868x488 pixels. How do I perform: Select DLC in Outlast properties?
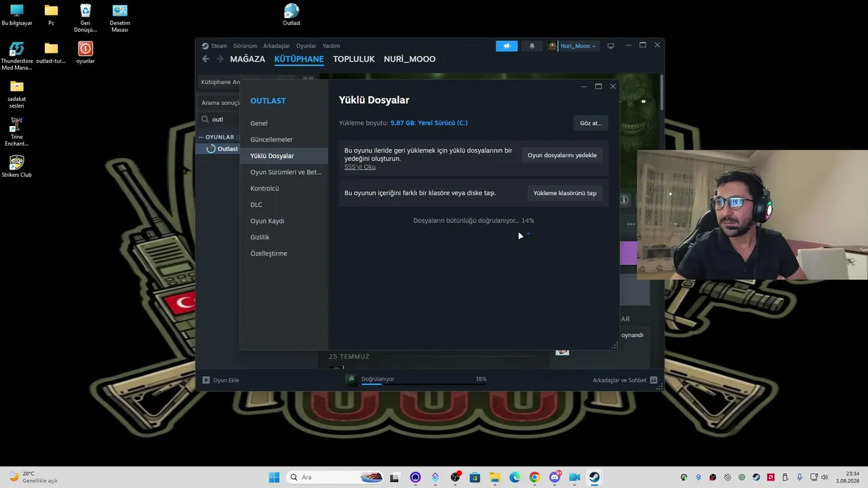284,205
